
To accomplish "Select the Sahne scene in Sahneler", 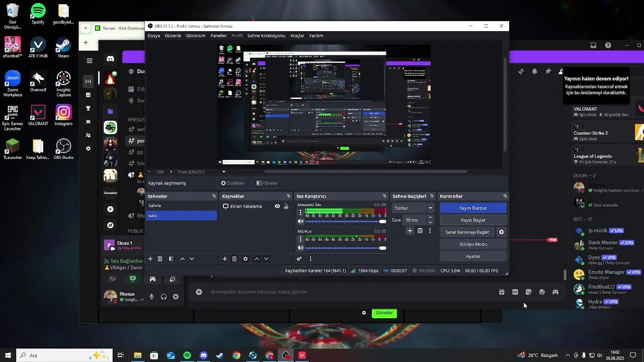I will tap(182, 206).
